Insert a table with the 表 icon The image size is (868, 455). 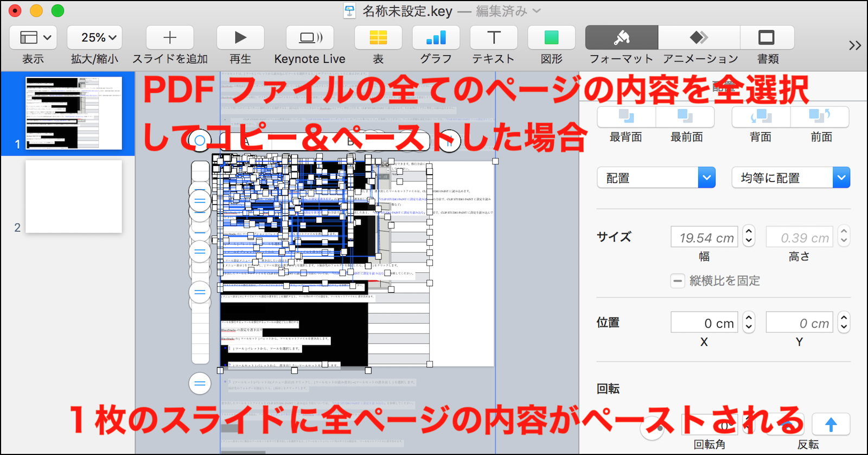[378, 37]
